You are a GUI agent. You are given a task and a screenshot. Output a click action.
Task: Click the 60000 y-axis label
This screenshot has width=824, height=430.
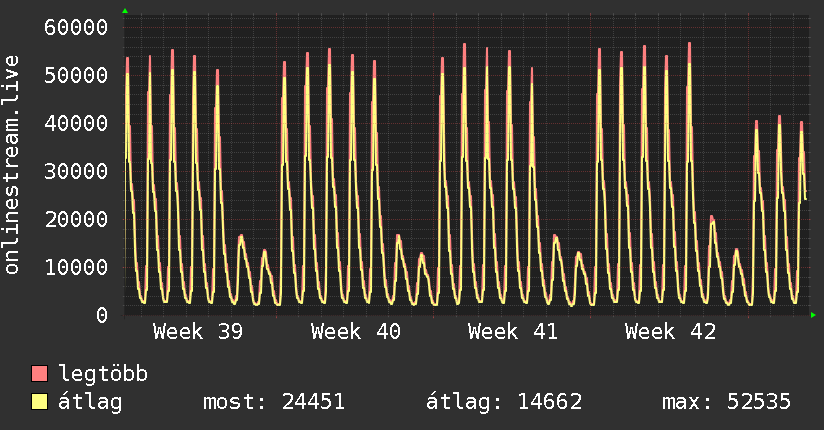[76, 27]
